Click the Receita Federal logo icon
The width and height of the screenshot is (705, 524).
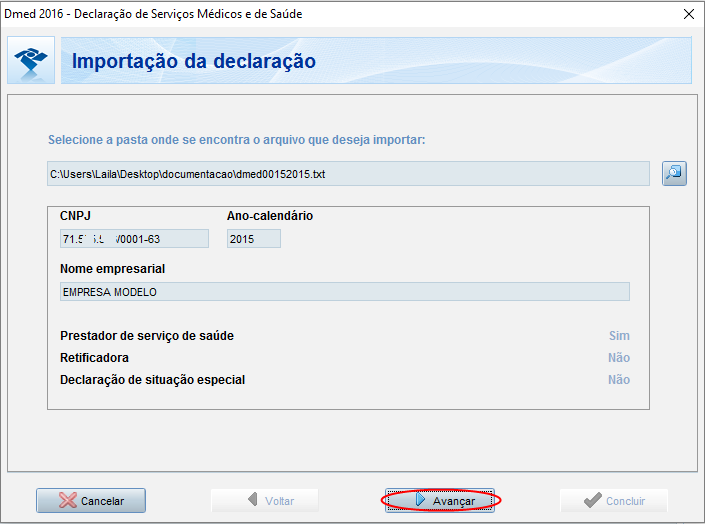31,60
